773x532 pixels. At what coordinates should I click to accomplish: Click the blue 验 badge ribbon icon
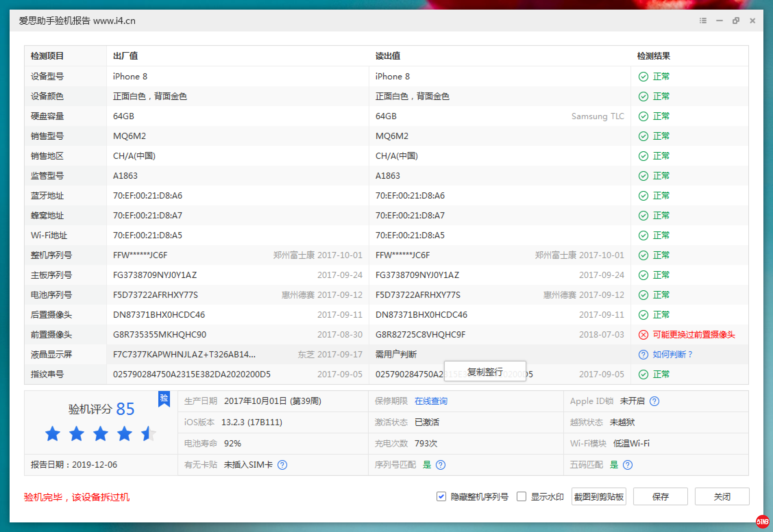click(x=164, y=399)
